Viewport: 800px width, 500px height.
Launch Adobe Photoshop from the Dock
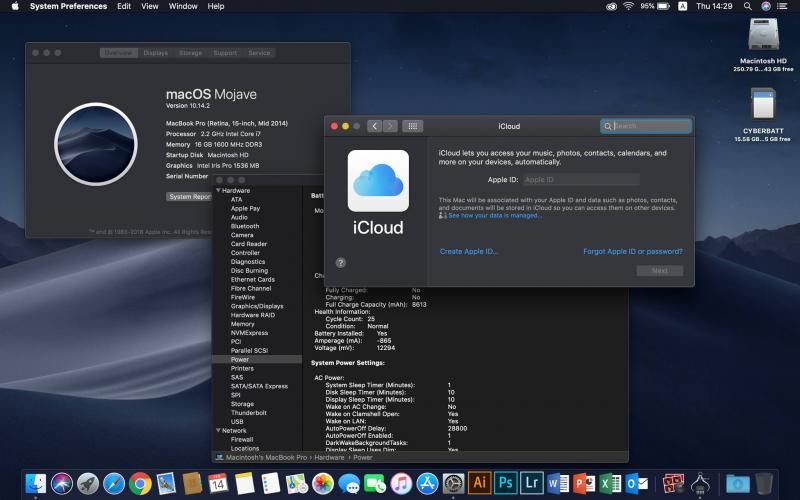tap(506, 483)
